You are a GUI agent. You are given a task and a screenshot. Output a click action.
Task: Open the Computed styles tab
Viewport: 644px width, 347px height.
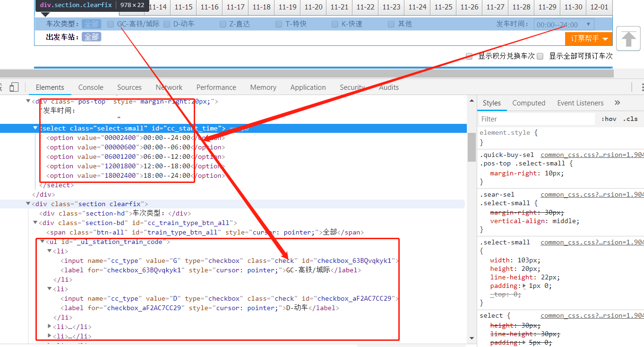click(x=529, y=103)
